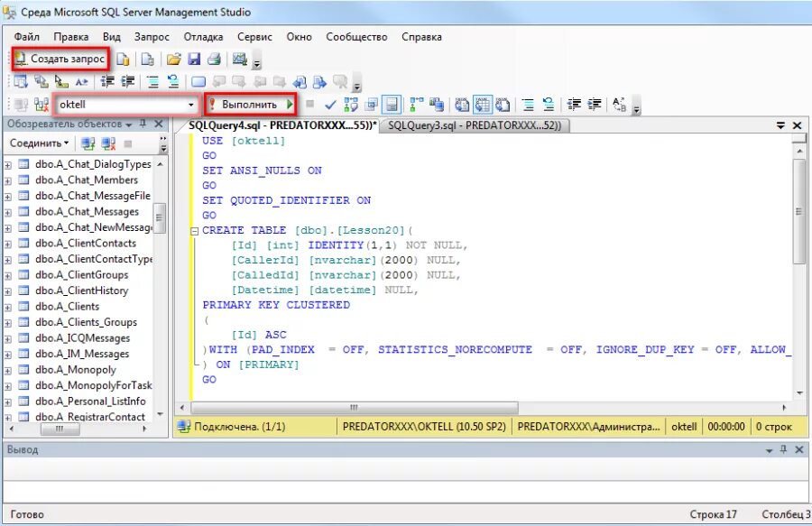Increase indent icon in query toolbar
812x526 pixels.
(x=595, y=105)
